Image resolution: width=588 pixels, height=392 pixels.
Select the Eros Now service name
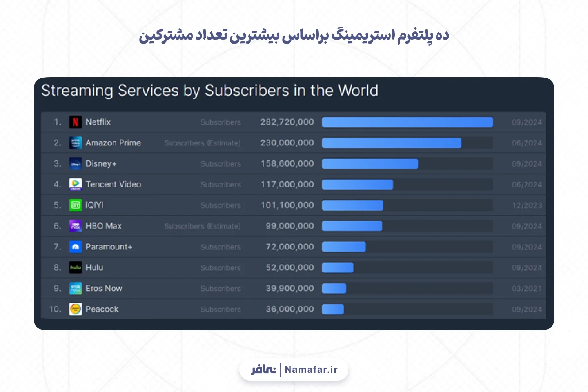[x=104, y=288]
